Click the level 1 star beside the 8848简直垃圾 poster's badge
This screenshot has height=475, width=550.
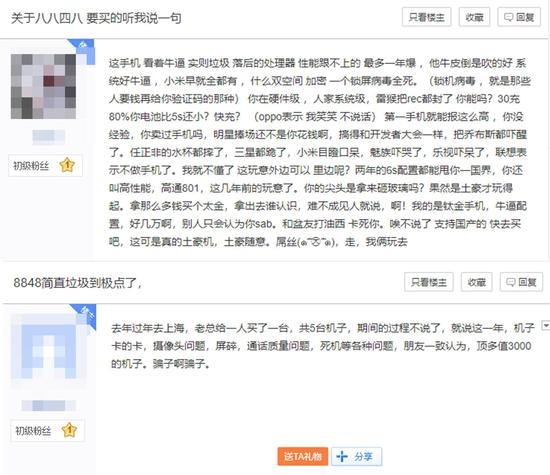(69, 430)
